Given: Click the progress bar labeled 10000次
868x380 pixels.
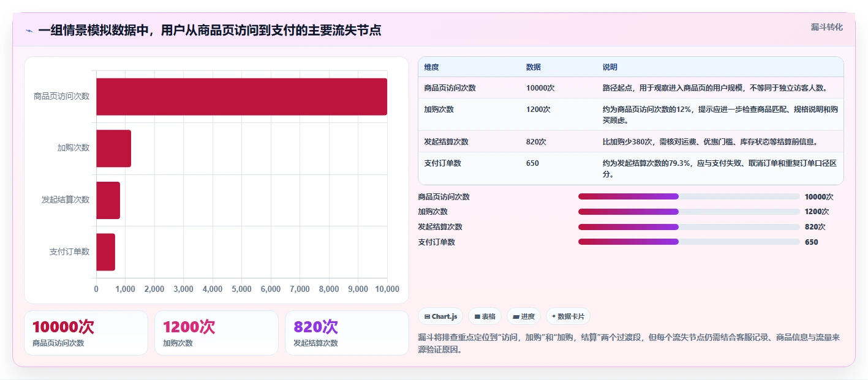Looking at the screenshot, I should [x=689, y=196].
